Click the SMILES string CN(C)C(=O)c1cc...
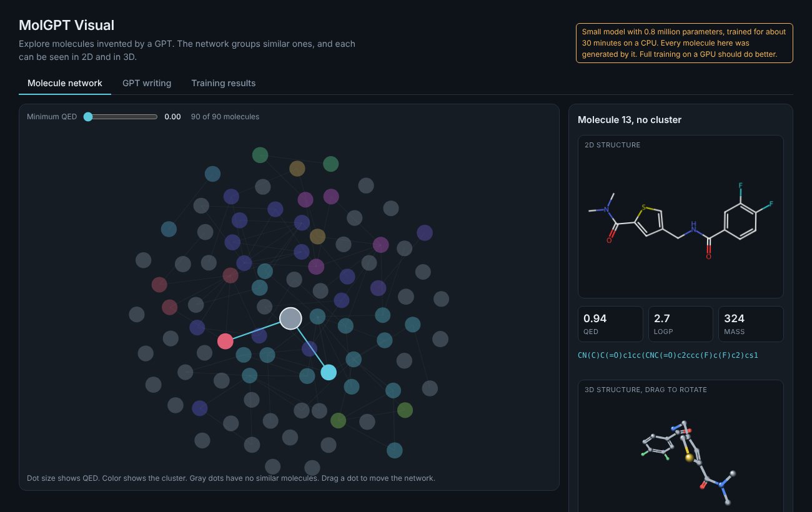 [668, 355]
